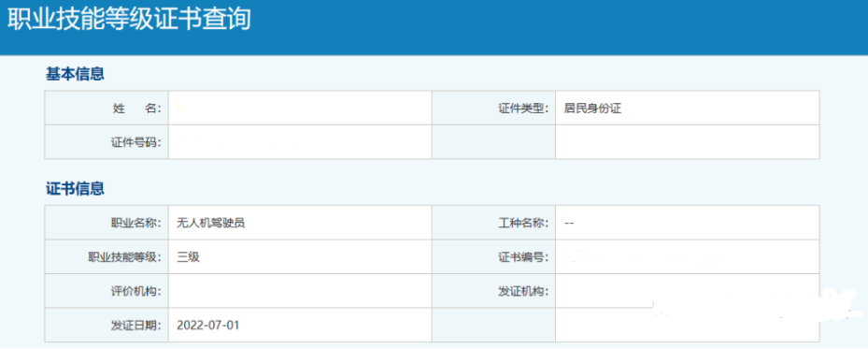This screenshot has width=868, height=349.
Task: Click the 证件号码 label cell
Action: pos(107,142)
